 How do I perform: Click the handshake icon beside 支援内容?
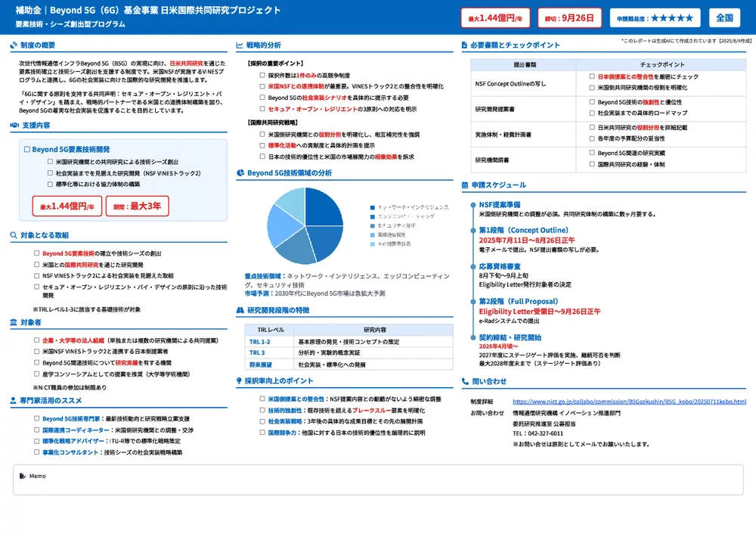pyautogui.click(x=14, y=126)
